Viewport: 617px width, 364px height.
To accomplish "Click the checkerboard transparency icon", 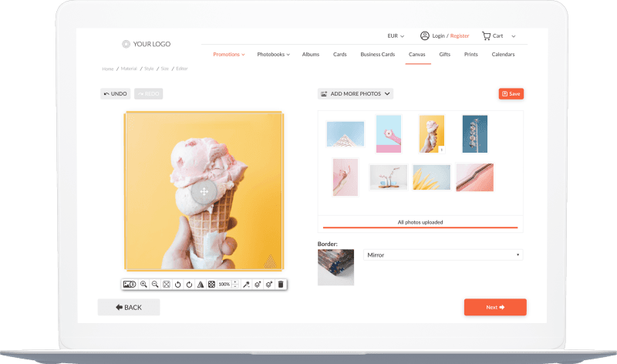I will (211, 285).
